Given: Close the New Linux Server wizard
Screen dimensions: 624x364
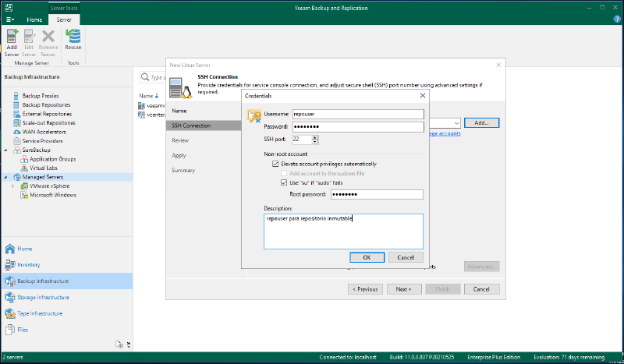Looking at the screenshot, I should (x=498, y=65).
